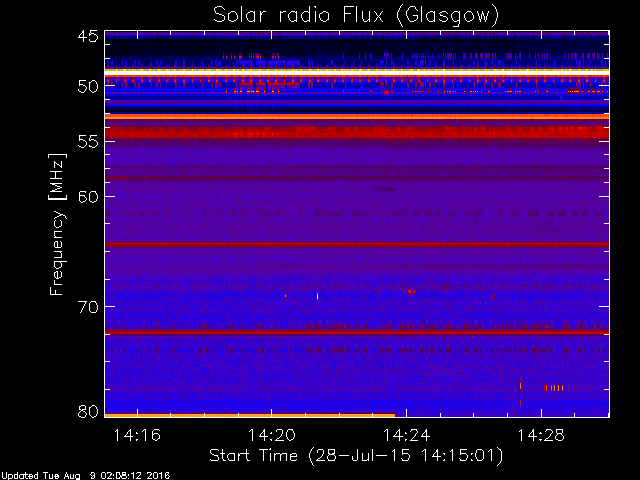Click the 'Frequency [MHz]' axis label

57,224
